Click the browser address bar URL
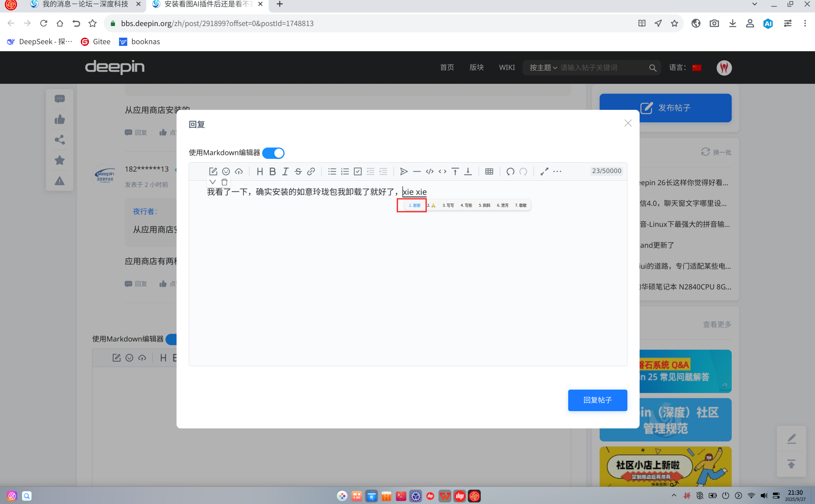 (217, 23)
